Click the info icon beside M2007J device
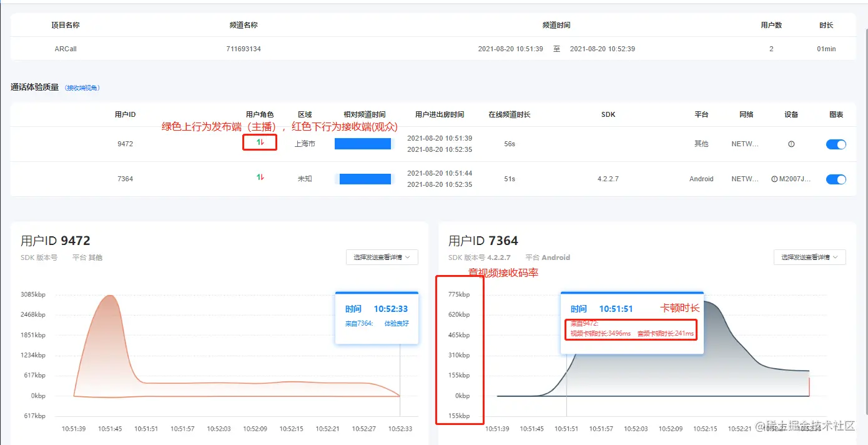This screenshot has width=868, height=445. point(774,179)
